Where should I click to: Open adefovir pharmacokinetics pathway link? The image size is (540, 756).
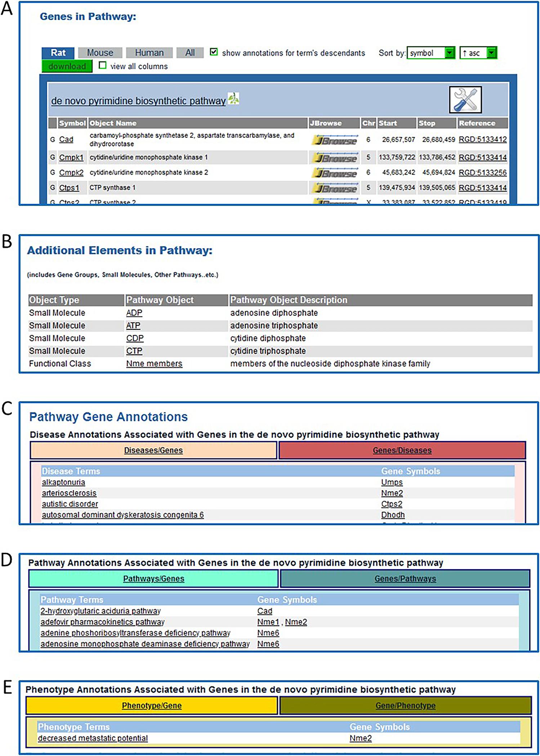point(102,622)
